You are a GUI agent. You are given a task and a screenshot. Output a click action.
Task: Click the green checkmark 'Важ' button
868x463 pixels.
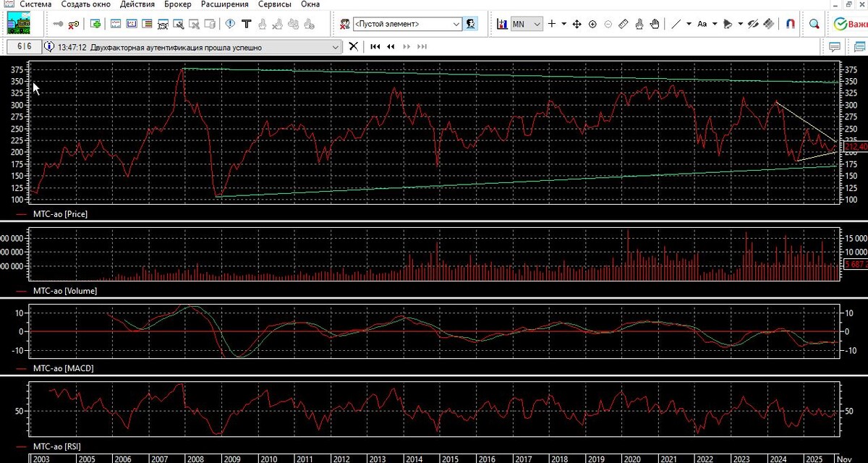pyautogui.click(x=850, y=24)
